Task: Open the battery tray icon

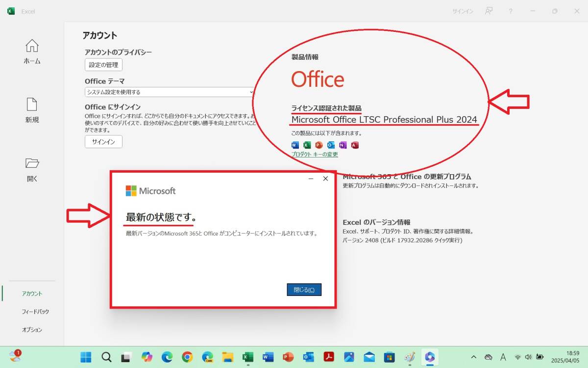Action: tap(539, 357)
